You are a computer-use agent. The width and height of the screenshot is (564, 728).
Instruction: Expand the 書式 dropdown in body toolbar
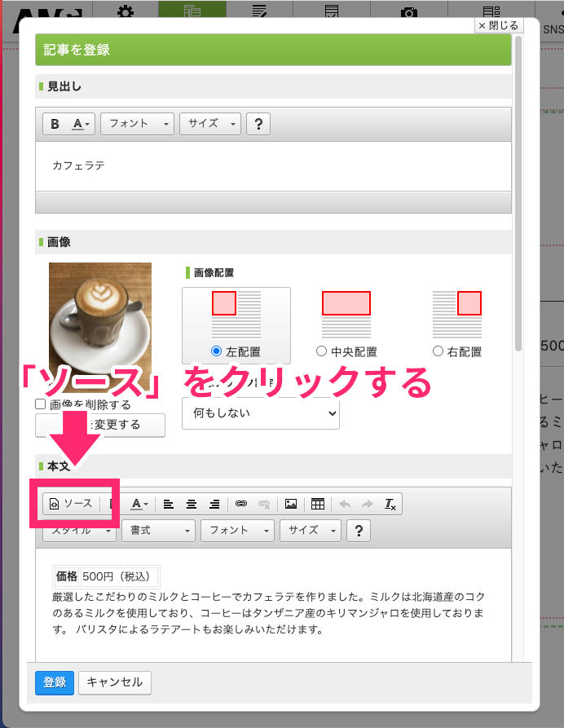[158, 531]
